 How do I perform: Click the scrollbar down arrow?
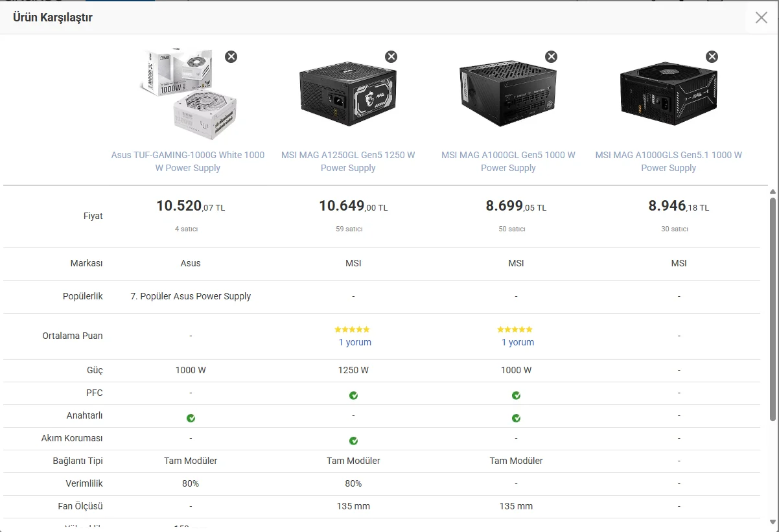[773, 522]
